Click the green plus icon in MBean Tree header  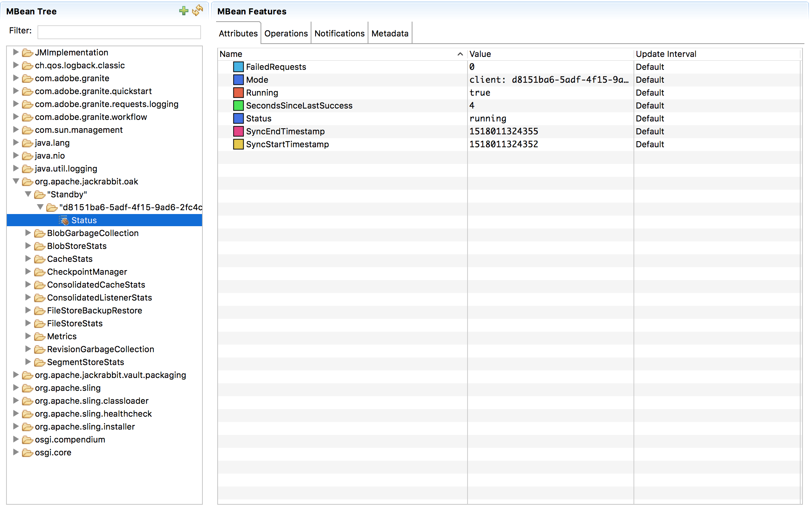(183, 11)
